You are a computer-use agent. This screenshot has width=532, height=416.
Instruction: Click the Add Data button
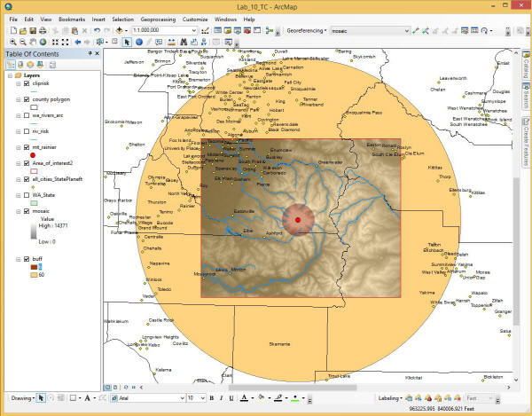(x=119, y=30)
